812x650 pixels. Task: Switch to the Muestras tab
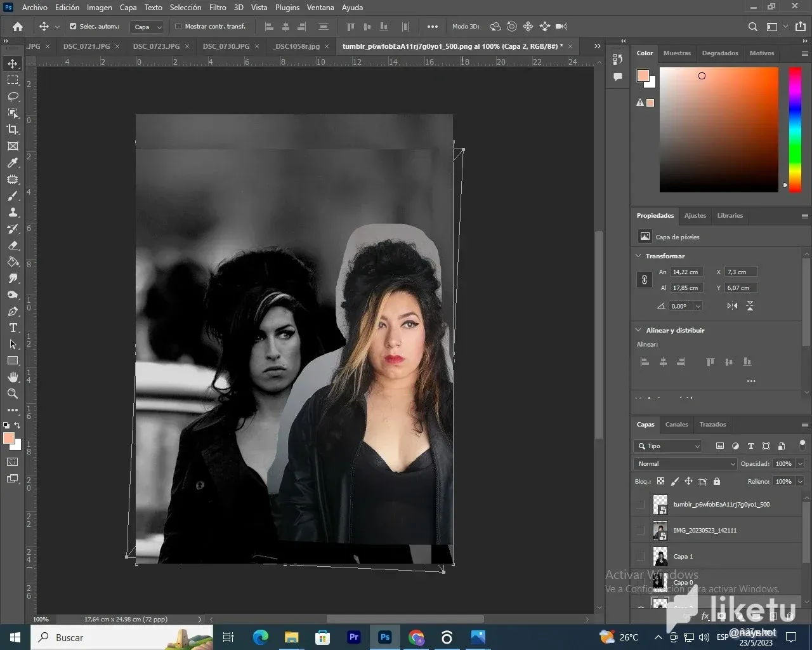point(677,53)
